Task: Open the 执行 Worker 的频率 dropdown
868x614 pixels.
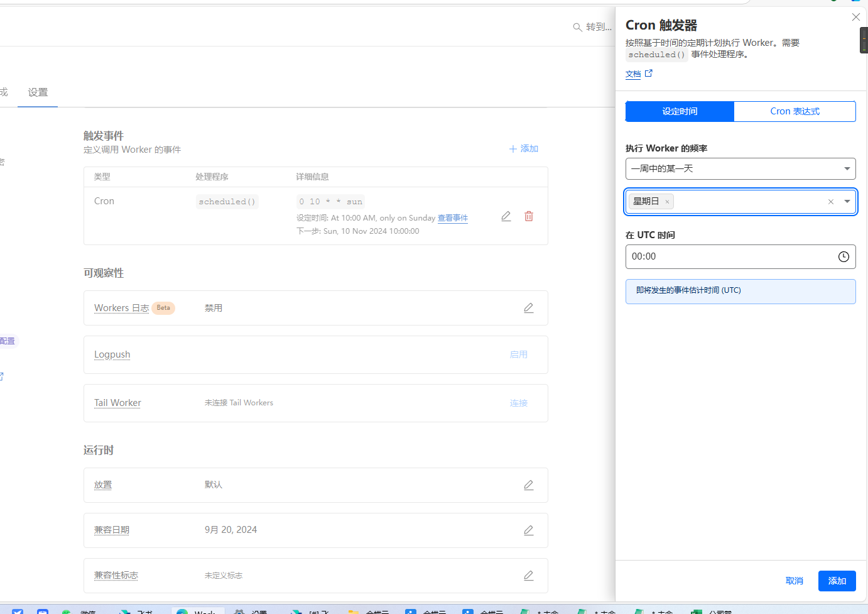Action: (x=741, y=168)
